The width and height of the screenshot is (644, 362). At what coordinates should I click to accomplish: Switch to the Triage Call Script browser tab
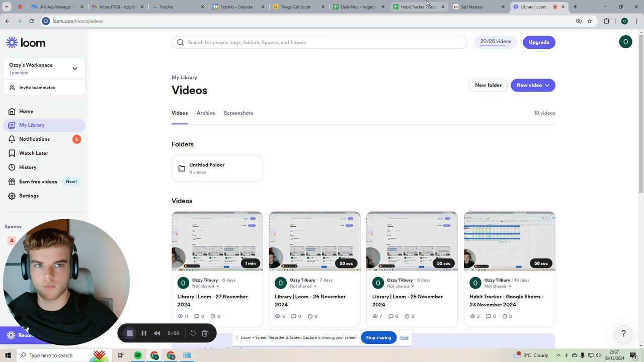299,7
